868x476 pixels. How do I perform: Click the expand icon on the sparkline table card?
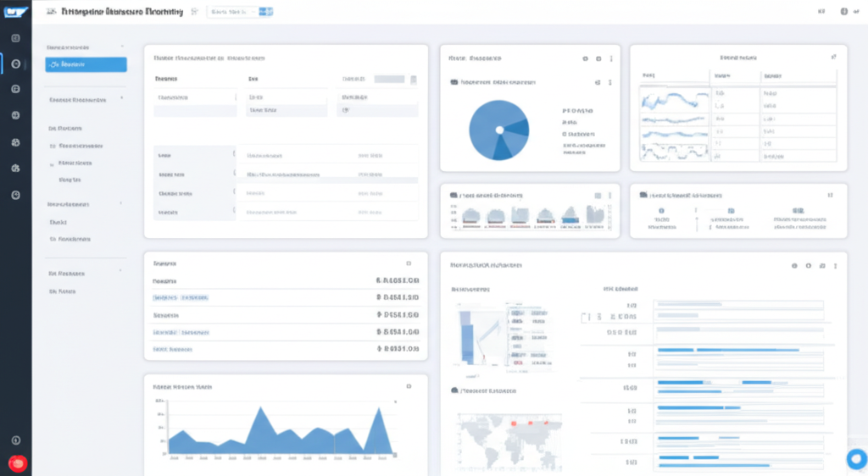pos(834,57)
